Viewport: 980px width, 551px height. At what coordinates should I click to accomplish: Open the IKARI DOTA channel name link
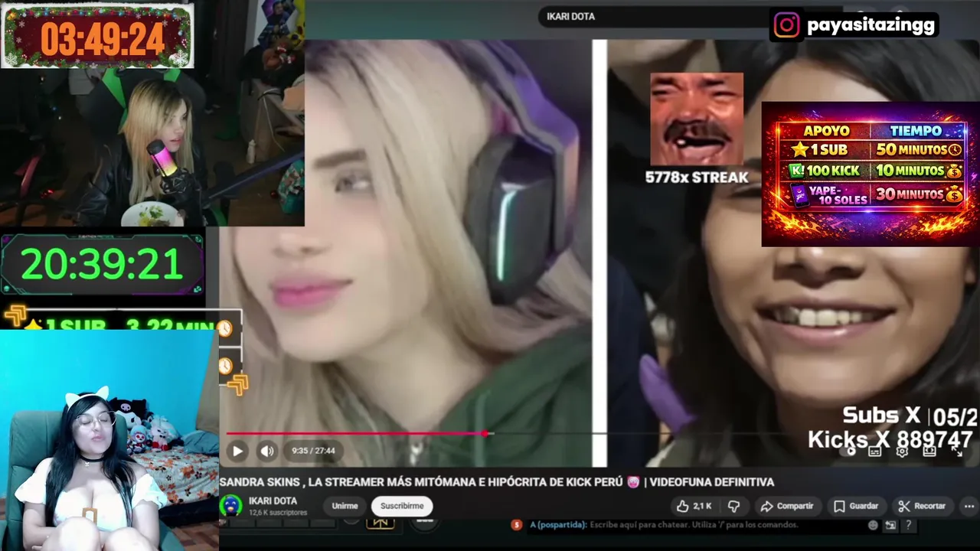point(273,501)
